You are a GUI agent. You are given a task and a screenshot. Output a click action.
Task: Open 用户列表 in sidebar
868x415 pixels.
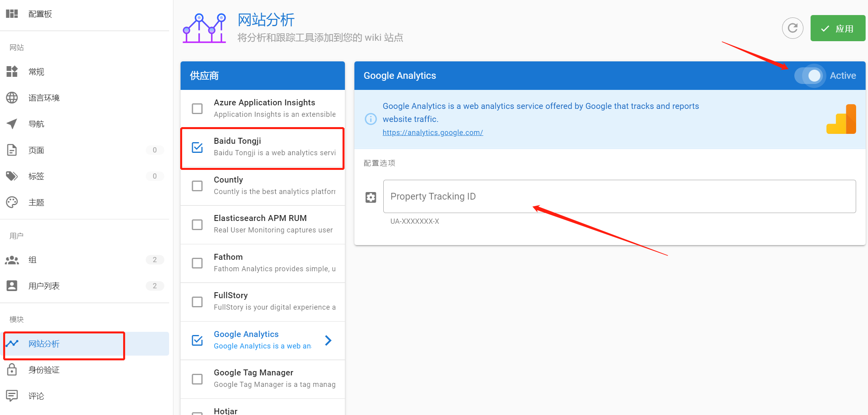tap(84, 286)
